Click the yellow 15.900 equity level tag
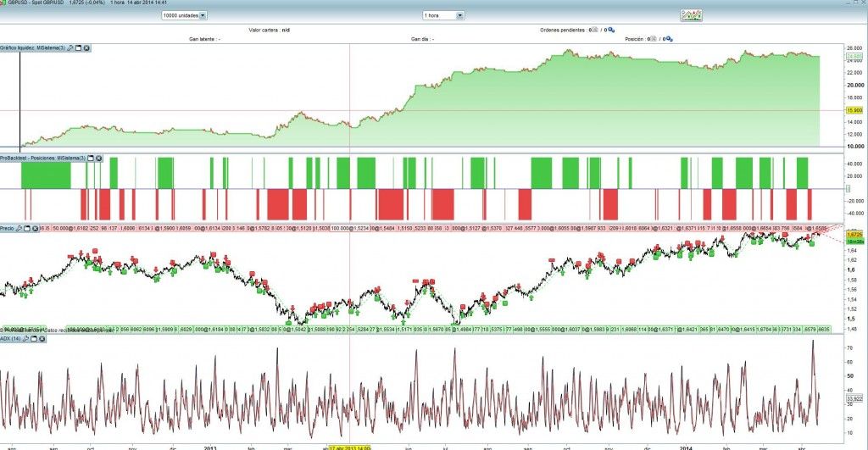 (854, 111)
